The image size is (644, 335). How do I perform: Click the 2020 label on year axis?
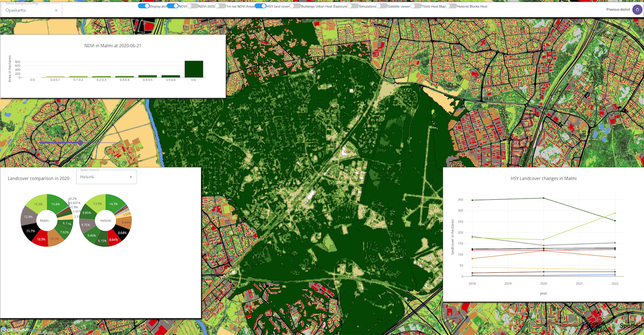(544, 283)
